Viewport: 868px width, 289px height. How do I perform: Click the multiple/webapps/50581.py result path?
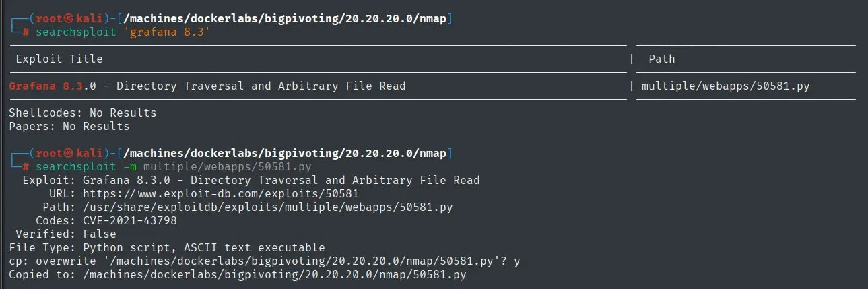point(725,86)
